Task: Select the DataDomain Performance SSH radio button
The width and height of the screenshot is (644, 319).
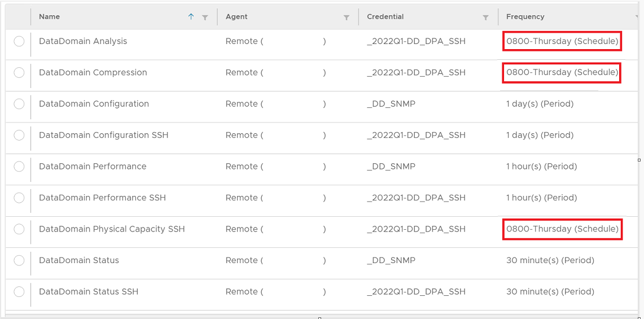Action: coord(19,198)
